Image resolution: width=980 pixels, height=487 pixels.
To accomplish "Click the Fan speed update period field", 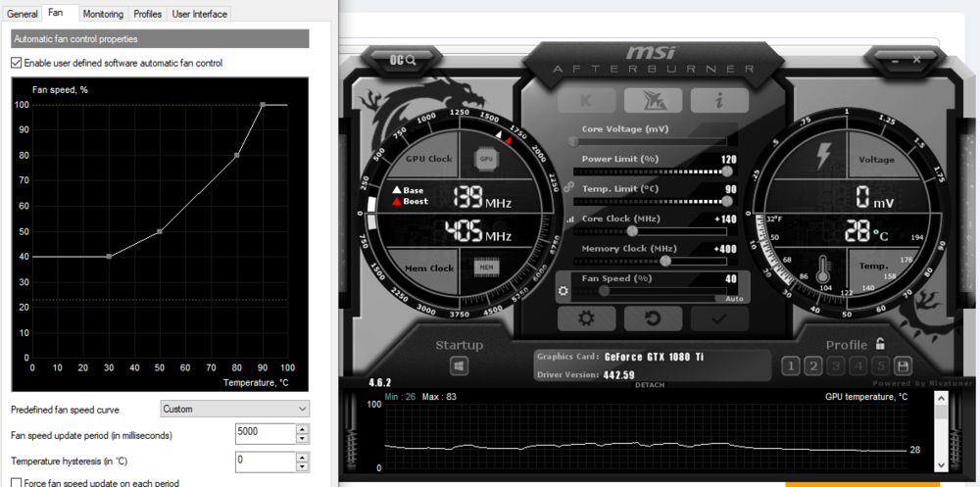I will 265,434.
